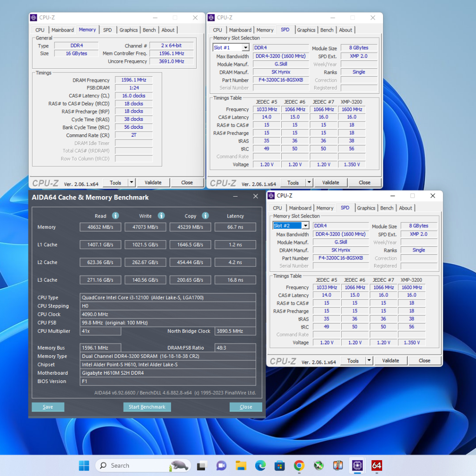
Task: Switch to the Mainboard tab in Memory window
Action: pos(62,30)
